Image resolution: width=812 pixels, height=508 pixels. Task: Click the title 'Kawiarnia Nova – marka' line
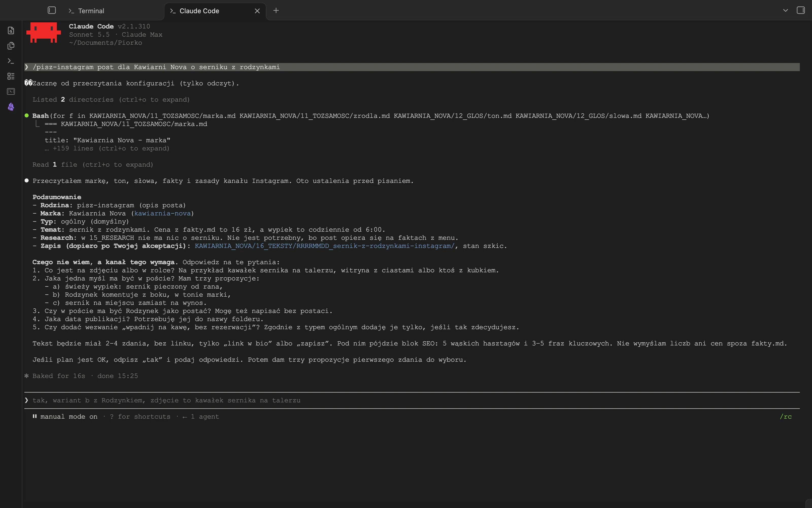pyautogui.click(x=107, y=140)
